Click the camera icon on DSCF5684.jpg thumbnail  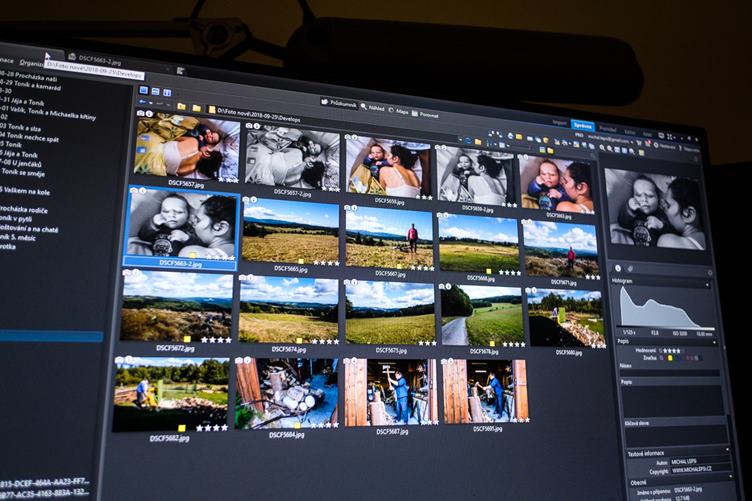point(239,360)
